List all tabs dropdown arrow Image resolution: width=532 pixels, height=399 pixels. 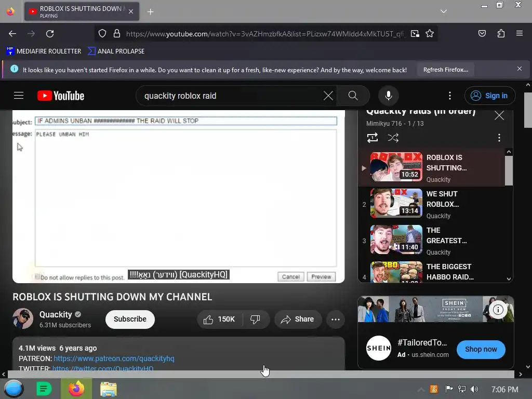point(444,11)
